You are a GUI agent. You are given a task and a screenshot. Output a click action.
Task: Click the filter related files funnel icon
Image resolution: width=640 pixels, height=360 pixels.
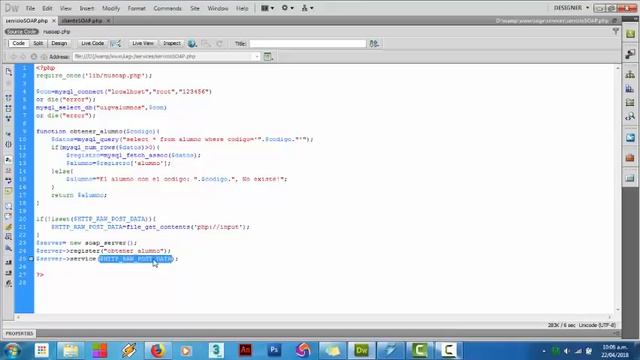[616, 31]
